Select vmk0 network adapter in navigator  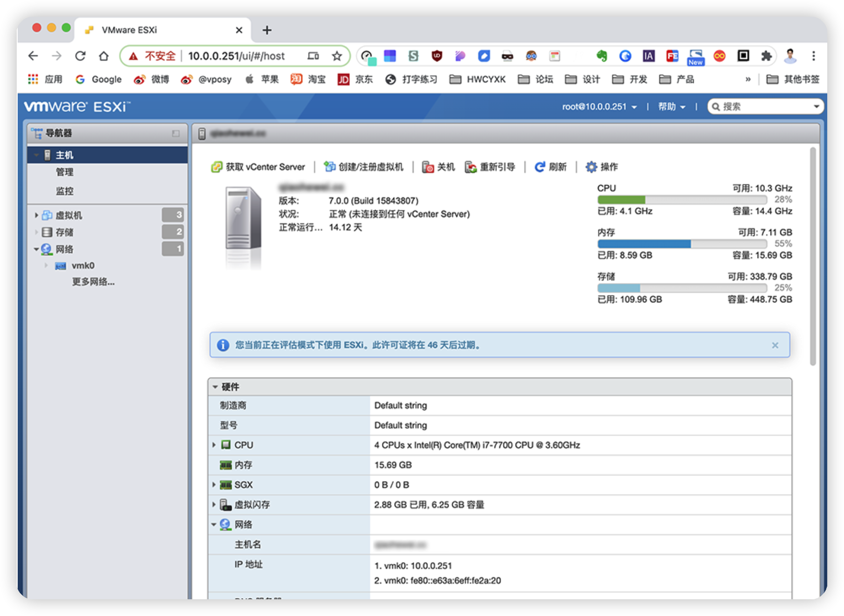pos(83,266)
